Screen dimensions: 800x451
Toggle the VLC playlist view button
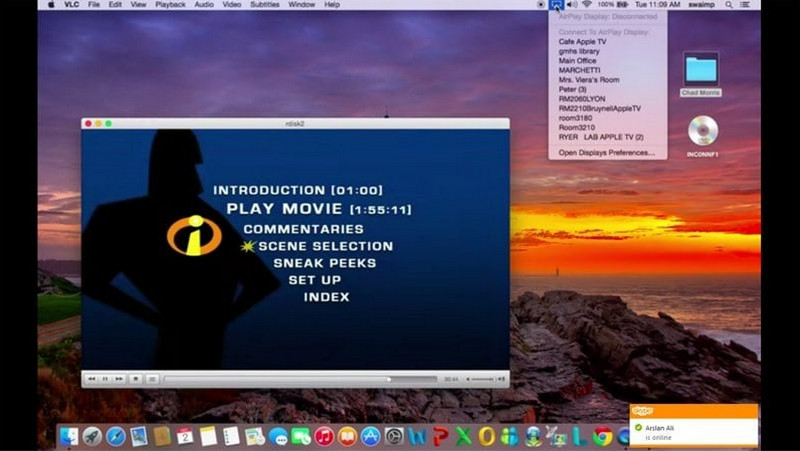point(152,379)
